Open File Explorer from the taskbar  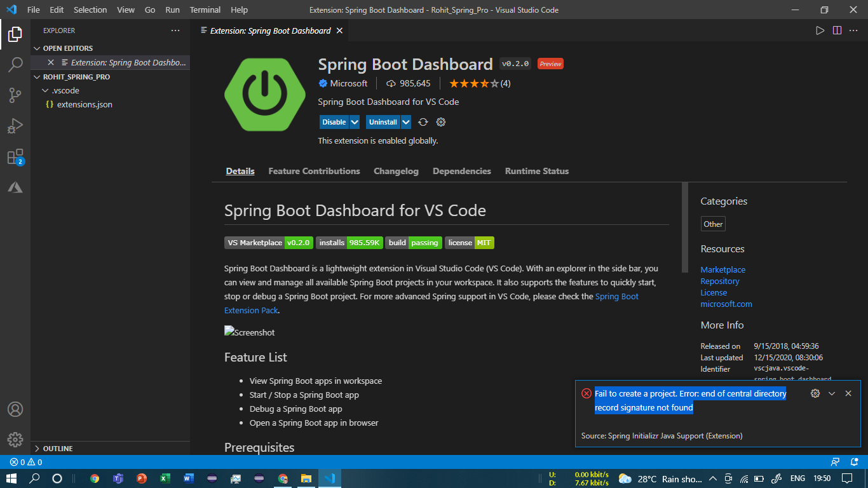306,478
